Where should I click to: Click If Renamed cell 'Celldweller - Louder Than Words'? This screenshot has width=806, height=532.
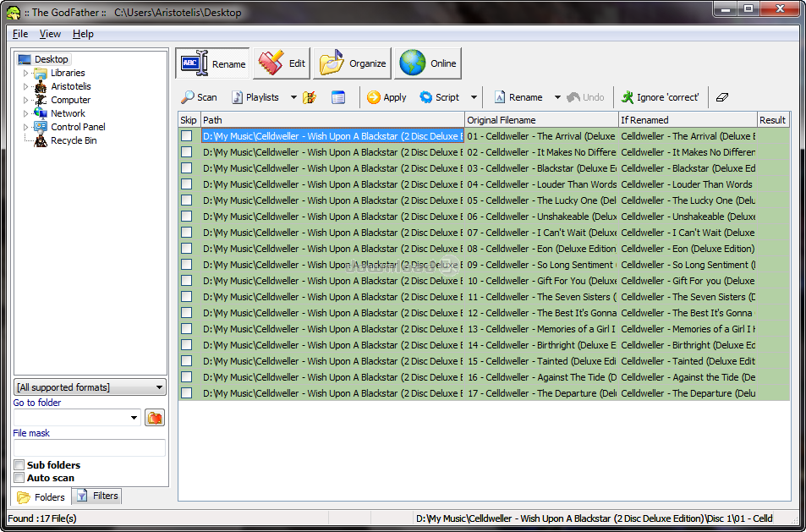tap(688, 184)
